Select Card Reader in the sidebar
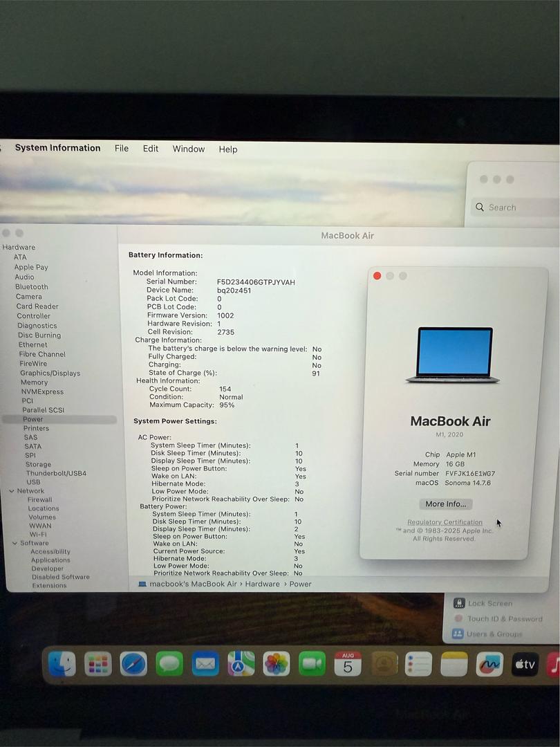This screenshot has width=560, height=747. coord(37,306)
